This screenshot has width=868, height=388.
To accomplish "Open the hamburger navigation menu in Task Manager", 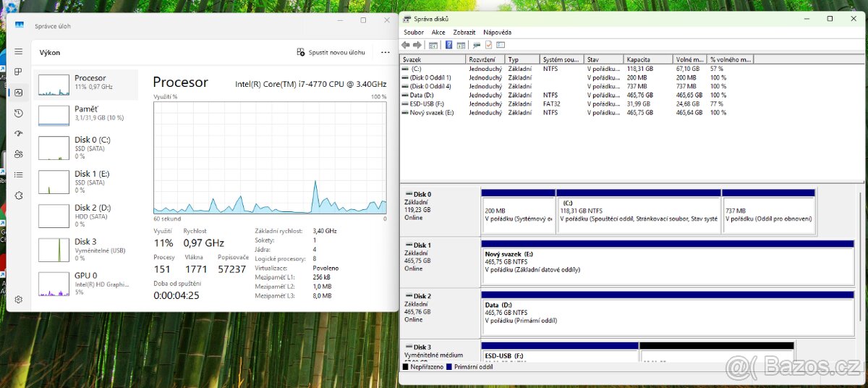I will tap(19, 52).
